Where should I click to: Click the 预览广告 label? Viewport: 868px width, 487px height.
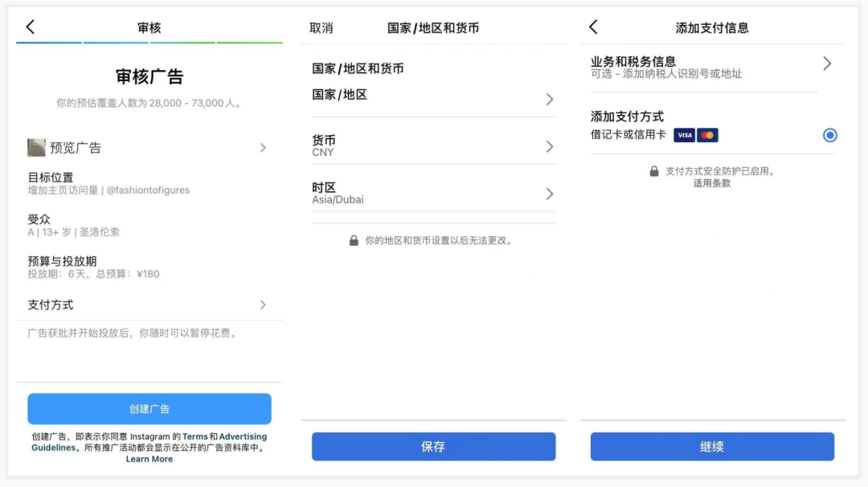[x=76, y=148]
